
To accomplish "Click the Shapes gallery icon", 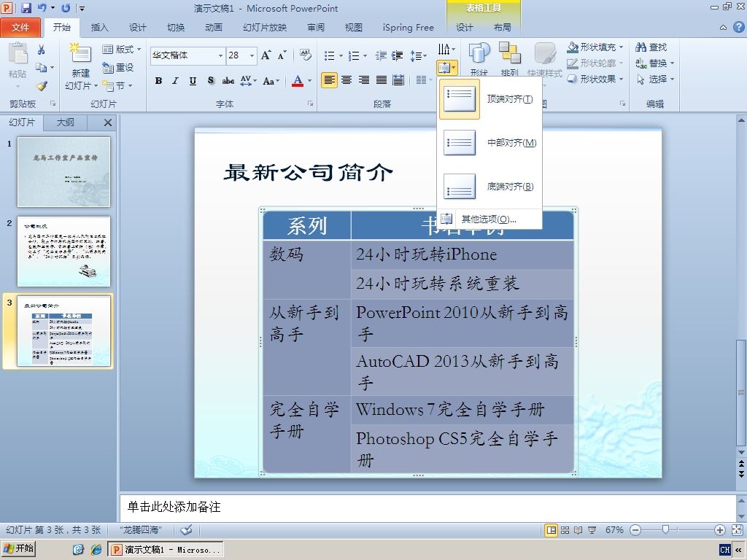I will 479,53.
